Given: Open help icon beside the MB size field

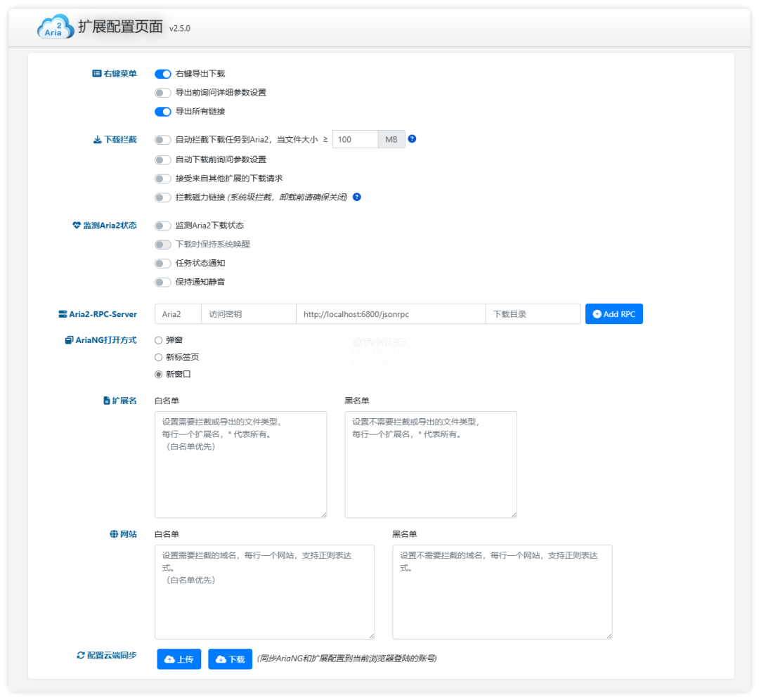Looking at the screenshot, I should coord(412,139).
